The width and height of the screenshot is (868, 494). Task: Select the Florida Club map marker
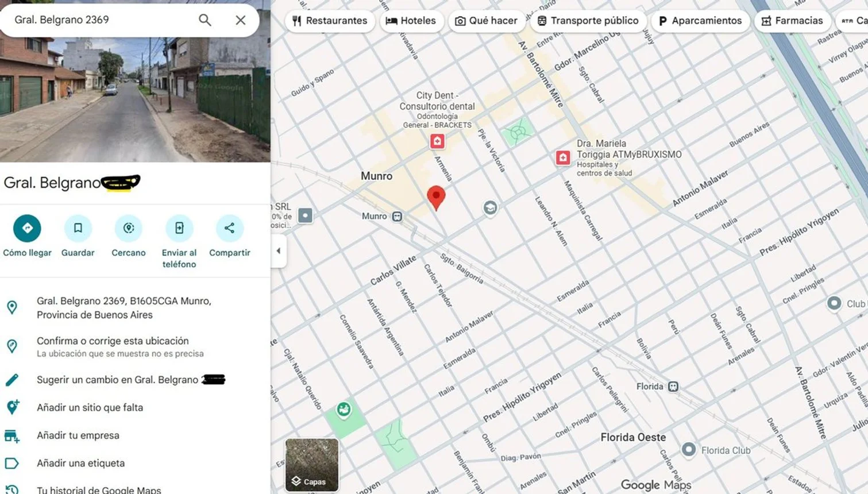[x=689, y=449]
